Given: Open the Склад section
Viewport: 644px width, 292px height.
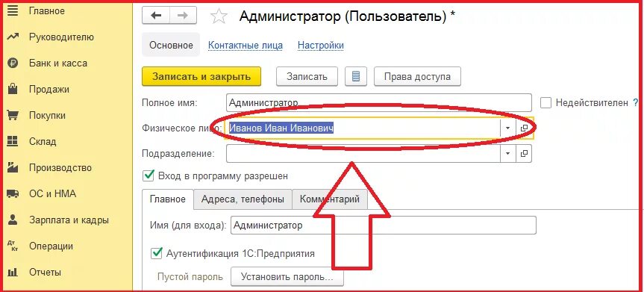Looking at the screenshot, I should pyautogui.click(x=43, y=141).
